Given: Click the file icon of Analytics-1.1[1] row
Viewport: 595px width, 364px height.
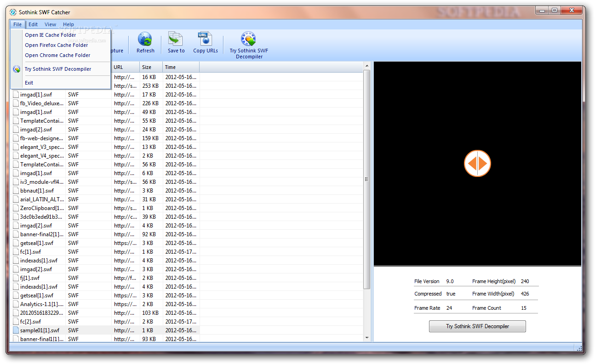Looking at the screenshot, I should 16,304.
